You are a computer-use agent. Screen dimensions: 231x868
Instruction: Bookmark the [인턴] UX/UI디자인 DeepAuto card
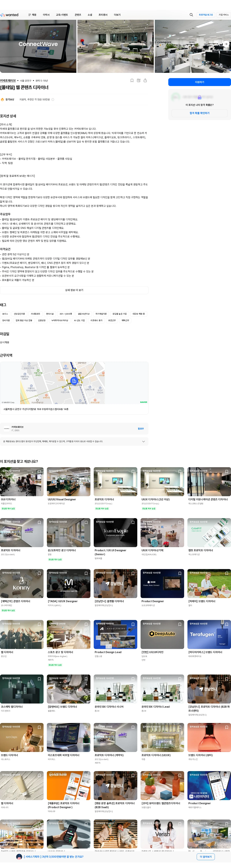(180, 624)
